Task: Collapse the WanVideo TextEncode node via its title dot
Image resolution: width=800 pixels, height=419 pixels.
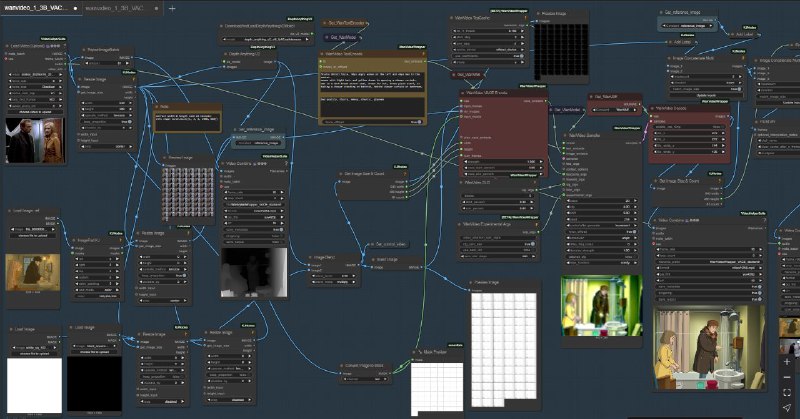Action: [322, 54]
